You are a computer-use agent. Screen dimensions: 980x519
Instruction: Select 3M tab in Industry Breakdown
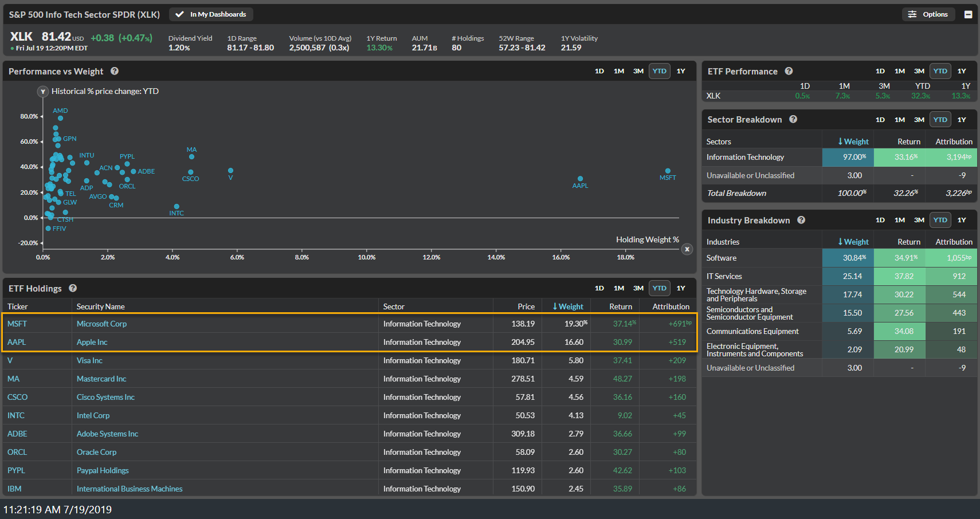(919, 220)
